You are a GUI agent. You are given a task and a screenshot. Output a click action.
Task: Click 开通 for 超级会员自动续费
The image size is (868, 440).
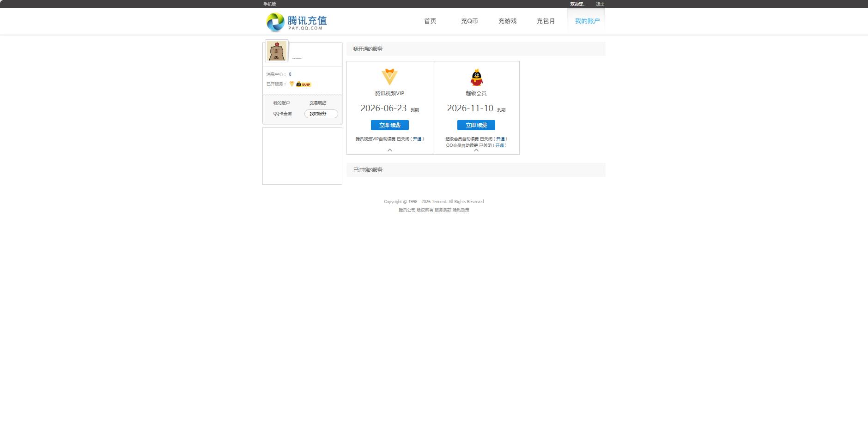(500, 139)
